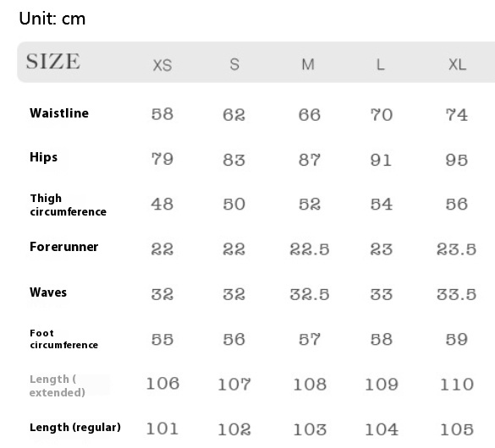
Task: Click the Length (regular) row label
Action: (x=75, y=428)
